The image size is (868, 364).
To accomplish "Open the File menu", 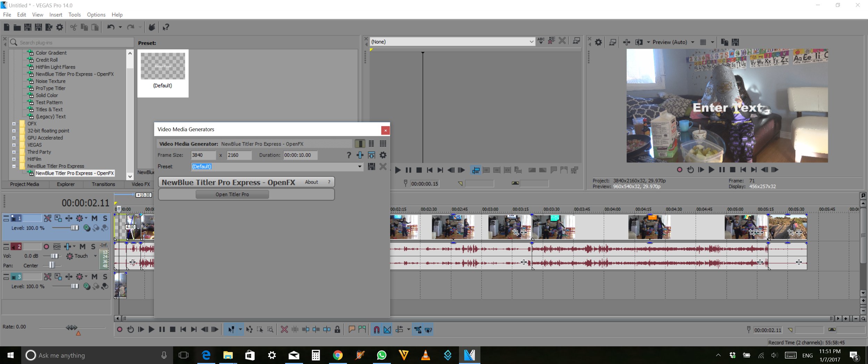I will [7, 15].
